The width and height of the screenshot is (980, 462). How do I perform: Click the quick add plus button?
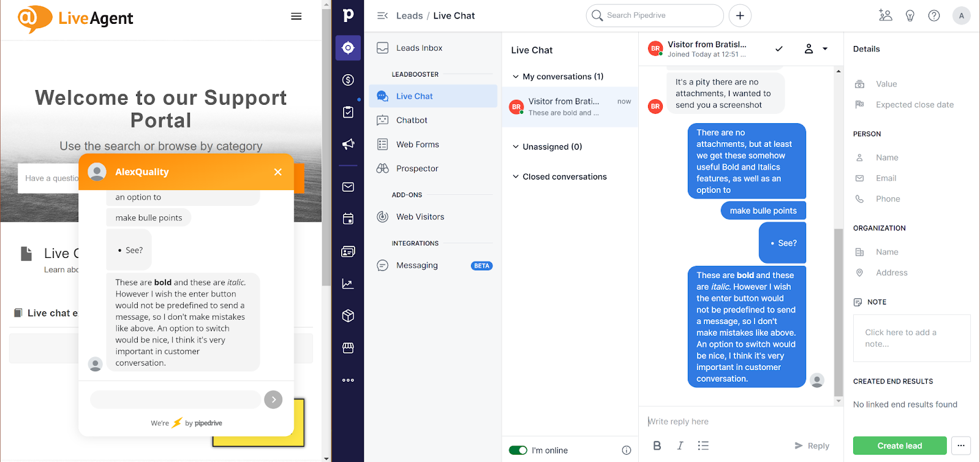[740, 16]
